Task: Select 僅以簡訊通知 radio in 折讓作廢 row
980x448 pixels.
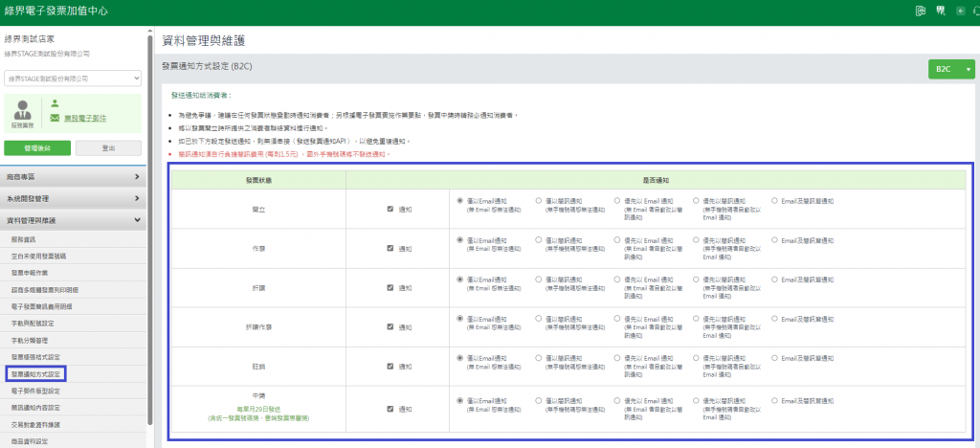Action: 538,319
